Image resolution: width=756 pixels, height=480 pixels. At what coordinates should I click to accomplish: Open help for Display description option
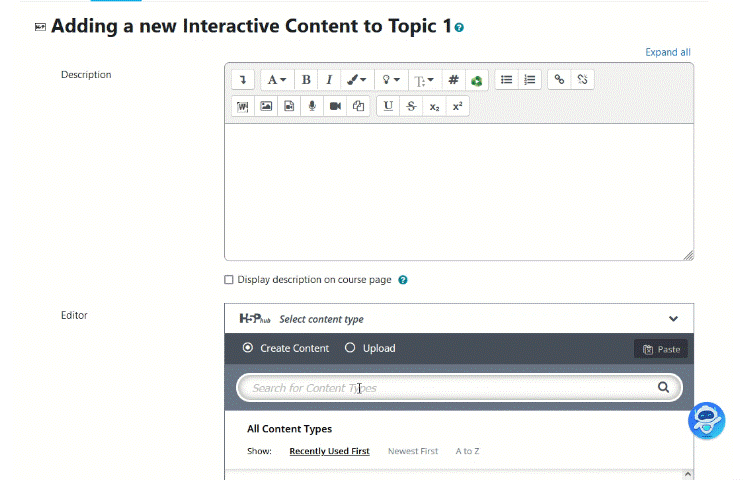pos(403,280)
